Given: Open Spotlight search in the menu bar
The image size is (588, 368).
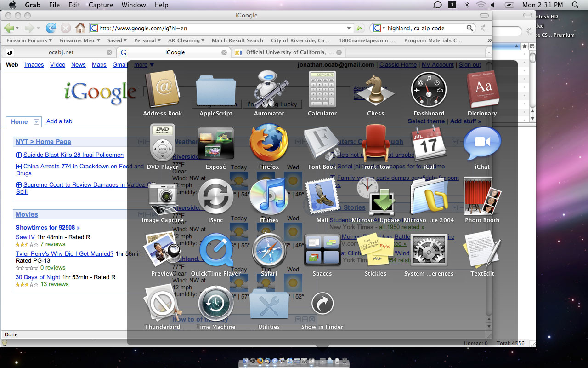Looking at the screenshot, I should pos(575,5).
